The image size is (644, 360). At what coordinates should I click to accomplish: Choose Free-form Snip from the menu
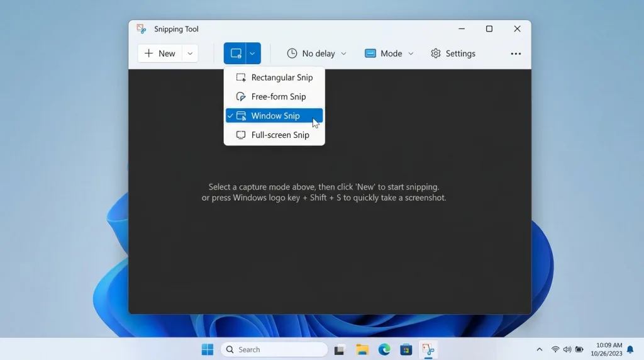[274, 96]
